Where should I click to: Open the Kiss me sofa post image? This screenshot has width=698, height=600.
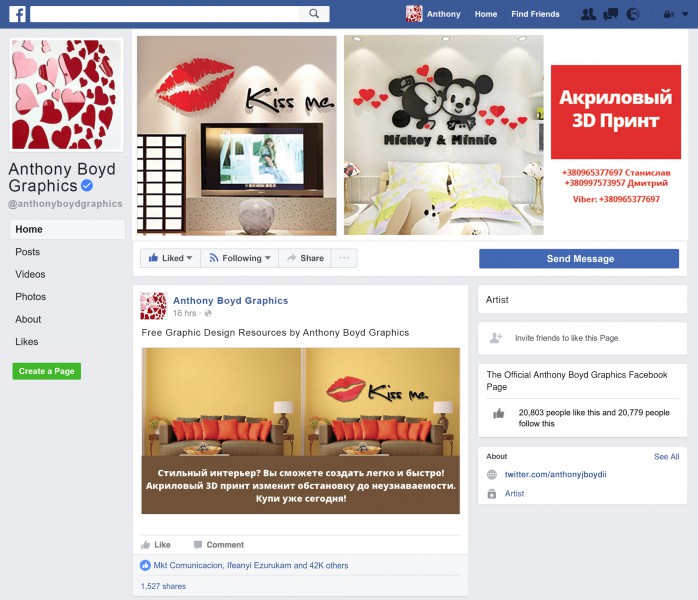click(x=300, y=430)
